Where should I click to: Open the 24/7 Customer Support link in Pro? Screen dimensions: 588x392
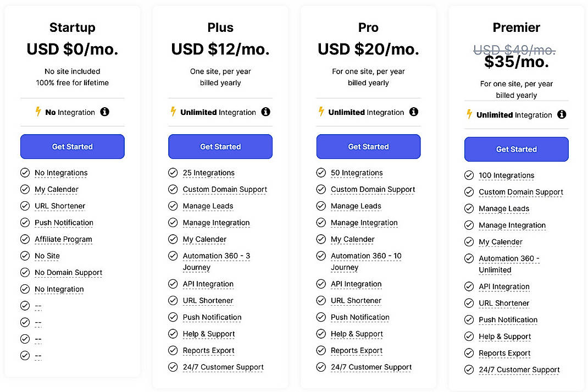coord(371,367)
